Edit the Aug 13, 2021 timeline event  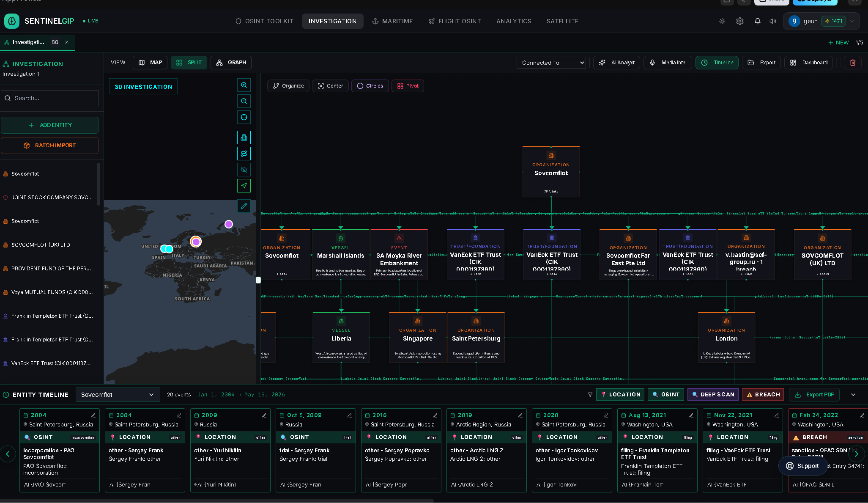pos(691,415)
